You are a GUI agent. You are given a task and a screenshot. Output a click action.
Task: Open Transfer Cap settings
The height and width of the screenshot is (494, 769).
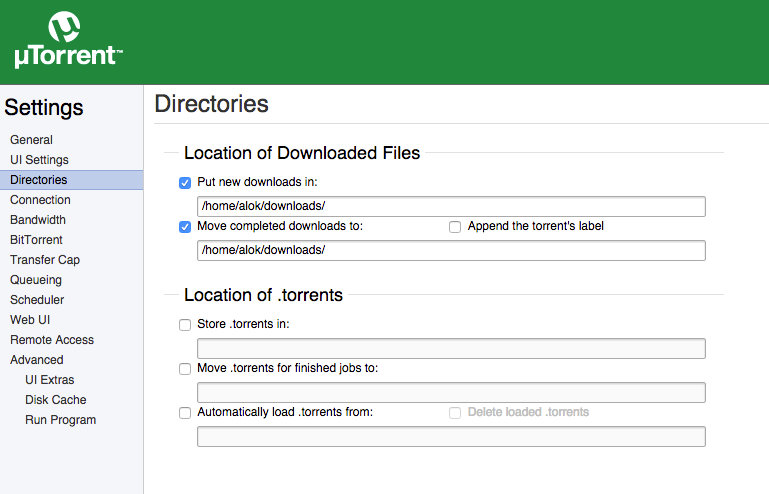coord(45,260)
